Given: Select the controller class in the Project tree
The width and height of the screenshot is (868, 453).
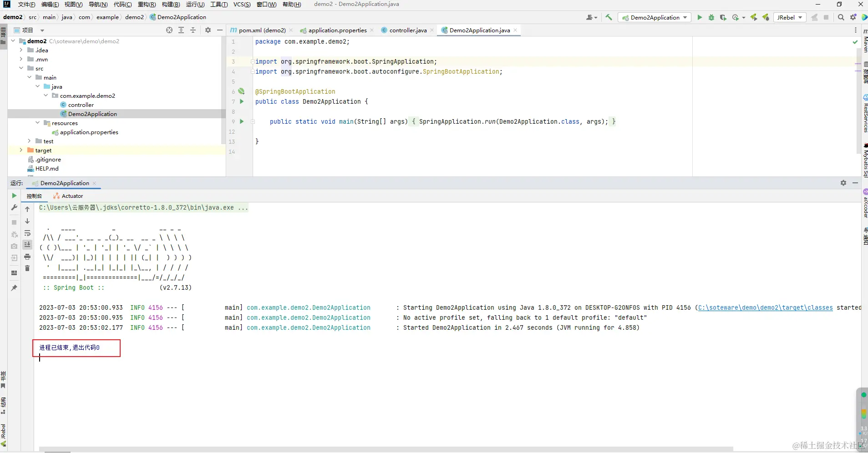Looking at the screenshot, I should 81,105.
